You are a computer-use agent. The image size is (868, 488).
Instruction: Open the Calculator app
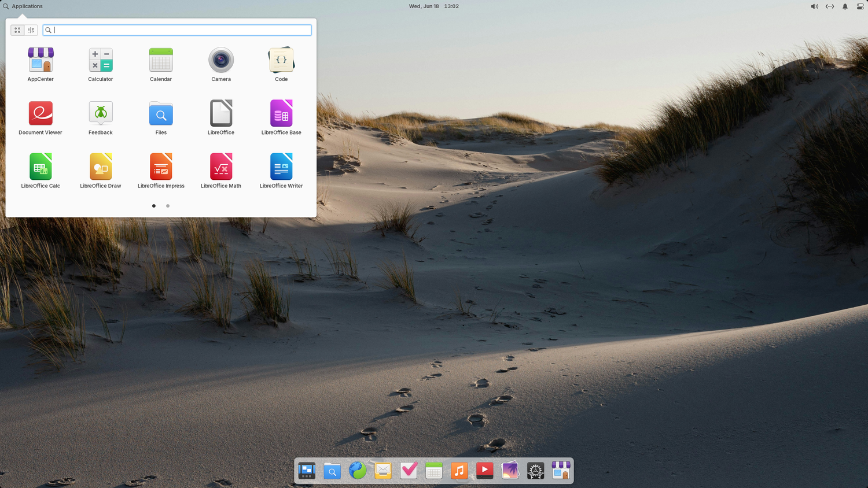[101, 65]
